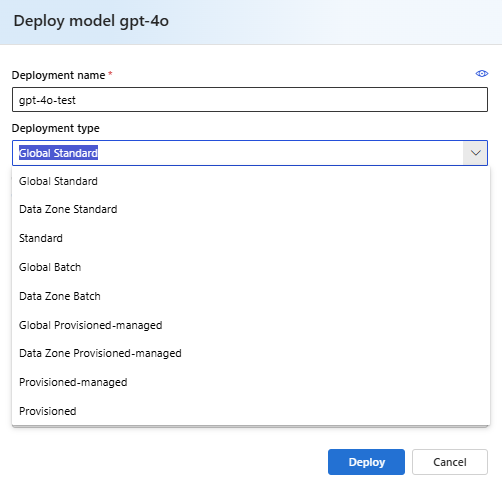The height and width of the screenshot is (493, 502).
Task: Choose the plain Provisioned-managed option
Action: tap(251, 382)
